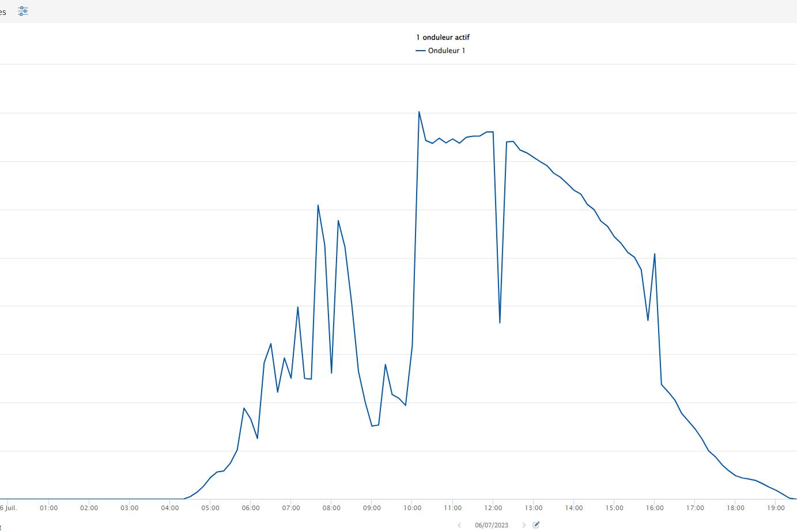This screenshot has height=532, width=797.
Task: Click the 12:00 axis label
Action: coord(493,508)
